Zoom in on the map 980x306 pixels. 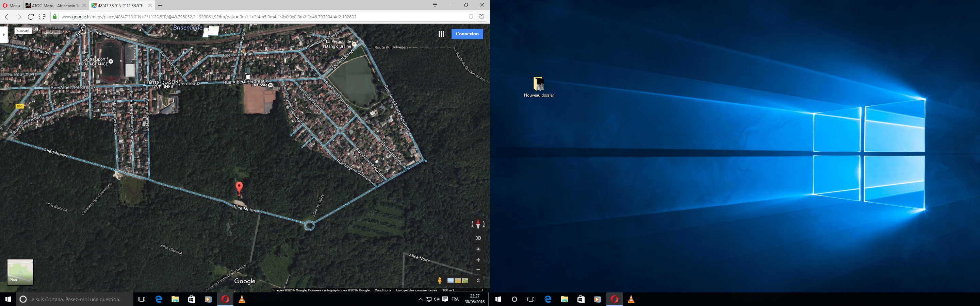point(478,260)
